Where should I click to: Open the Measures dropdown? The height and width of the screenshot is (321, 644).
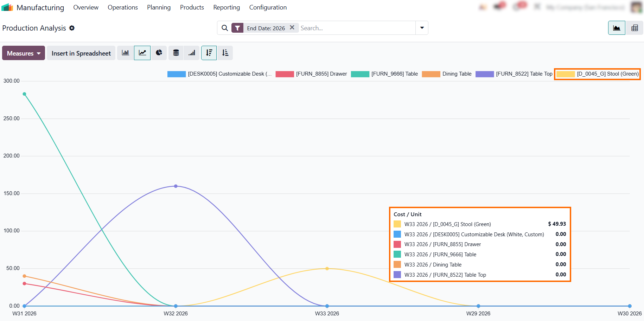24,53
